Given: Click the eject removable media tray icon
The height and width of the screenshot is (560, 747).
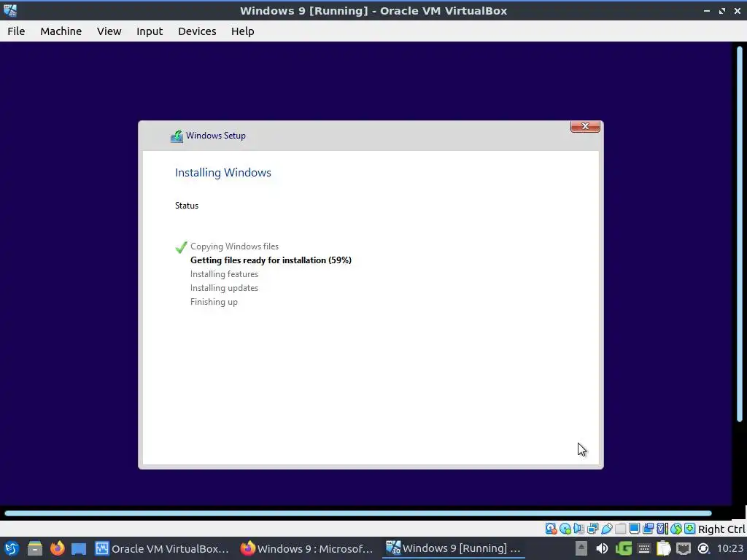Looking at the screenshot, I should [x=581, y=548].
